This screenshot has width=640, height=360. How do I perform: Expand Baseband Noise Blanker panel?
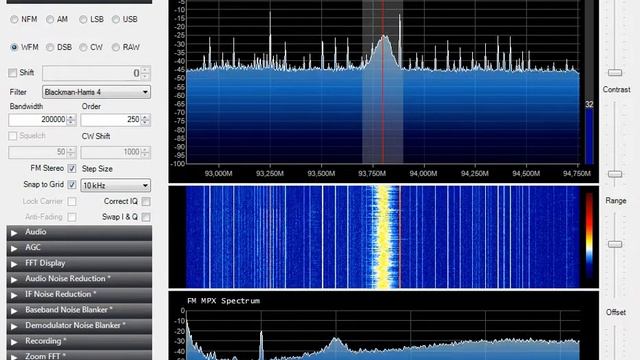pyautogui.click(x=79, y=310)
